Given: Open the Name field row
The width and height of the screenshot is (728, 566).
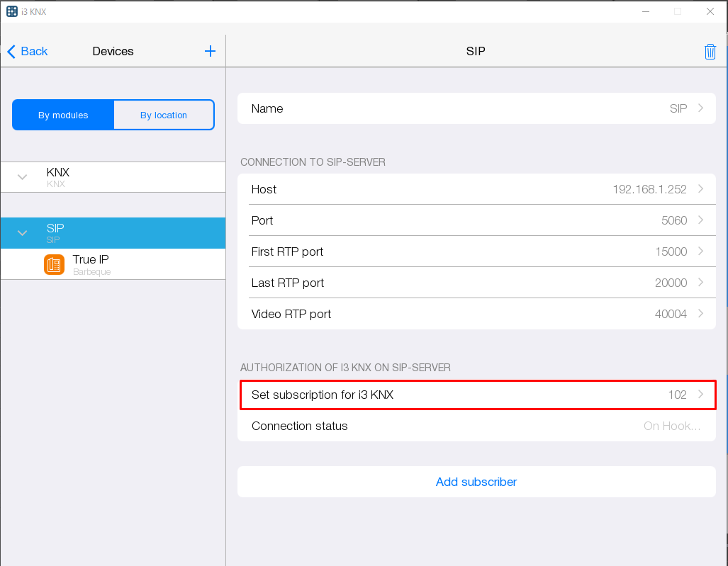Looking at the screenshot, I should pyautogui.click(x=476, y=108).
